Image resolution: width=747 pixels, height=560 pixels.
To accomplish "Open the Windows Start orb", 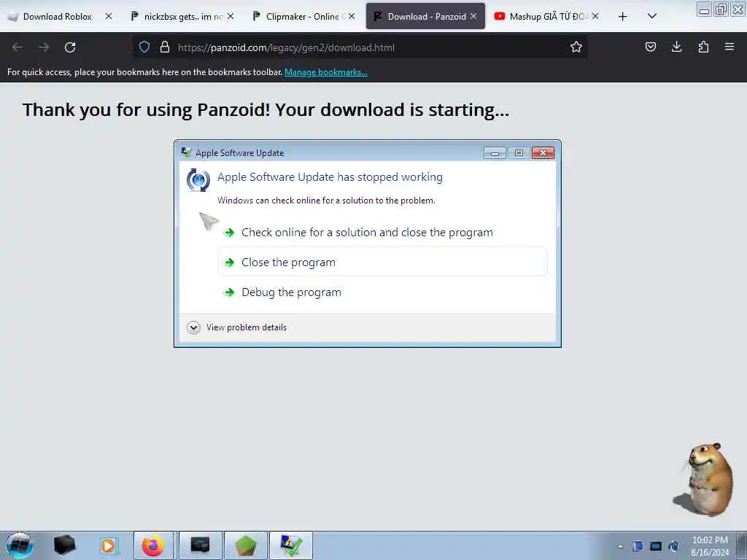I will click(19, 545).
